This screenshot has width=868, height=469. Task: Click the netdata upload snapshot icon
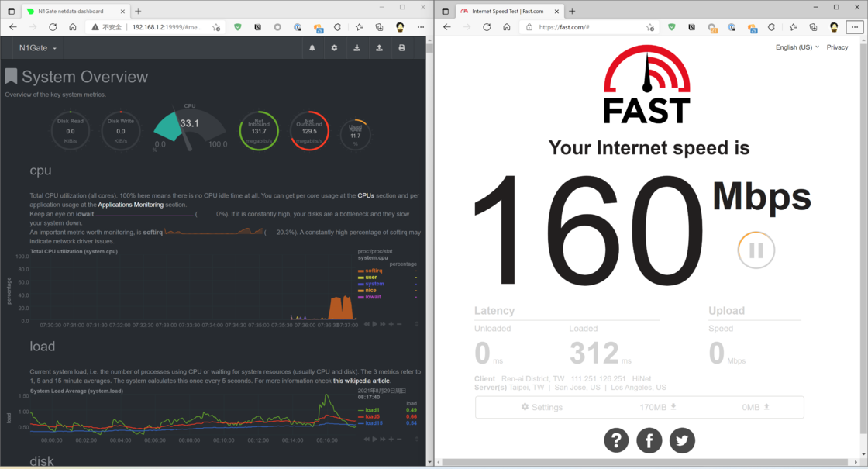pyautogui.click(x=379, y=48)
